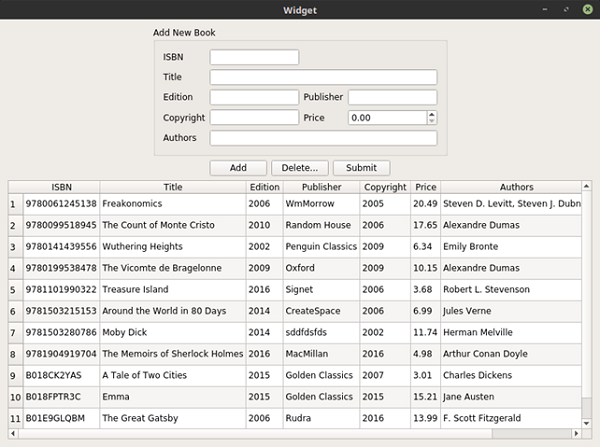Click the horizontal scrollbar right arrow
The height and width of the screenshot is (447, 600).
(576, 434)
